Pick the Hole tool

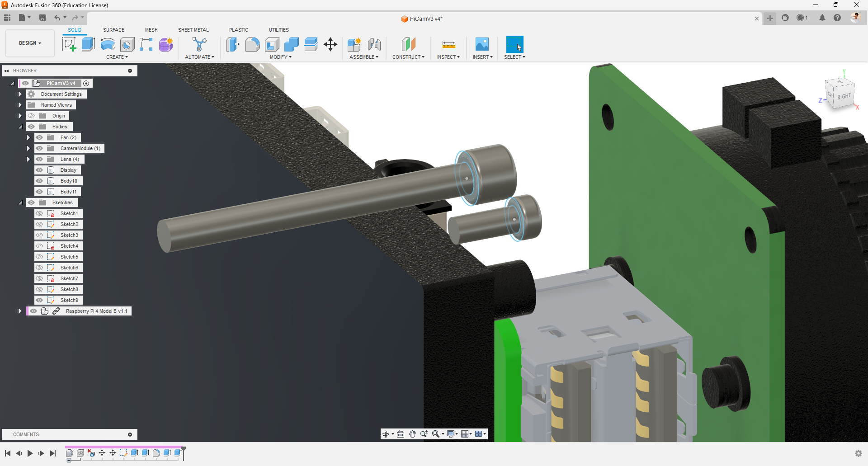click(127, 44)
